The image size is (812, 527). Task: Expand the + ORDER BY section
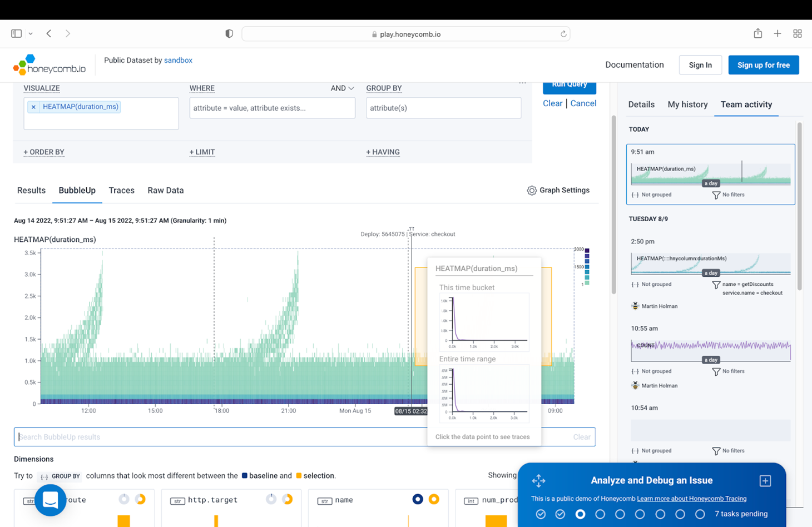click(43, 152)
